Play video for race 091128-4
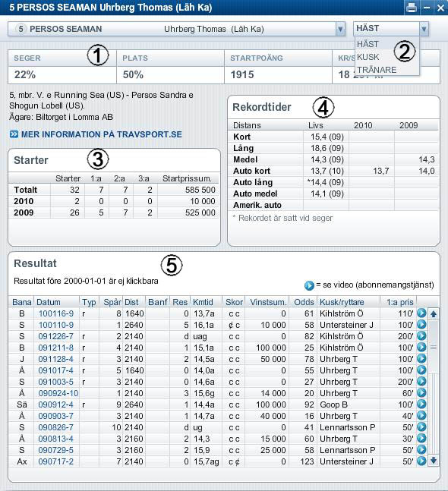The image size is (448, 491). pos(421,358)
